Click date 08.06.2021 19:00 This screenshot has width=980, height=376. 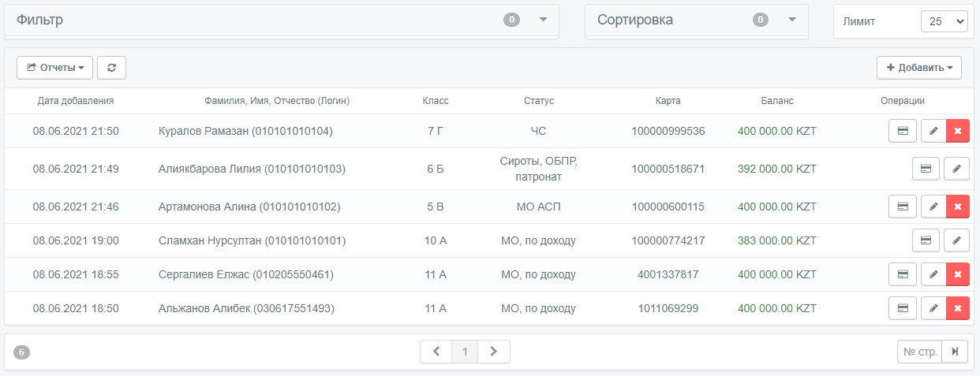coord(76,240)
